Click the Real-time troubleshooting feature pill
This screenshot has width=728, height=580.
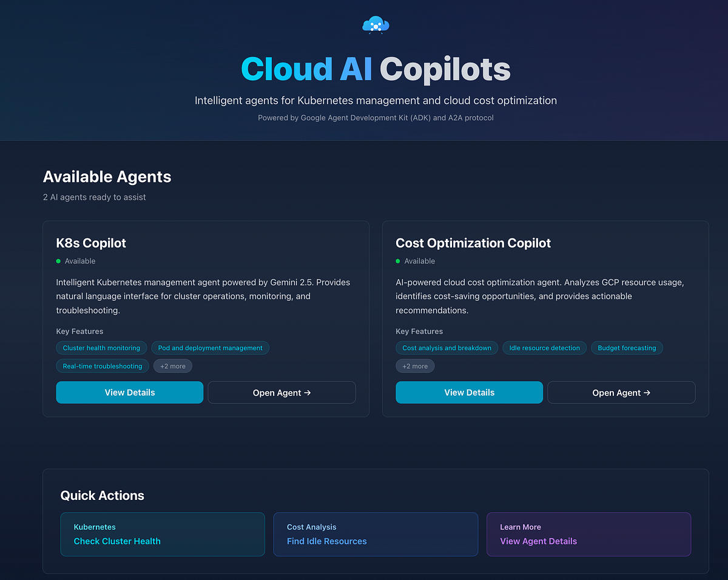[102, 366]
